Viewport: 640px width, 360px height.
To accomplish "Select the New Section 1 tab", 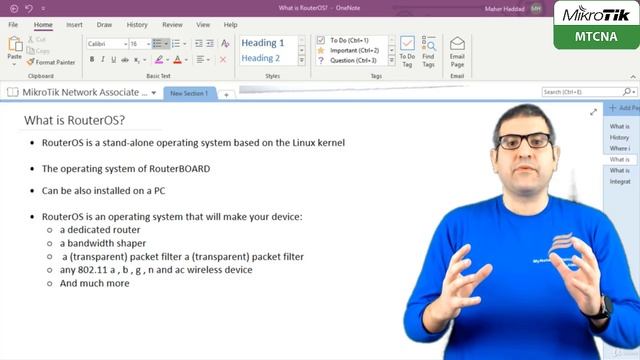I will (189, 93).
